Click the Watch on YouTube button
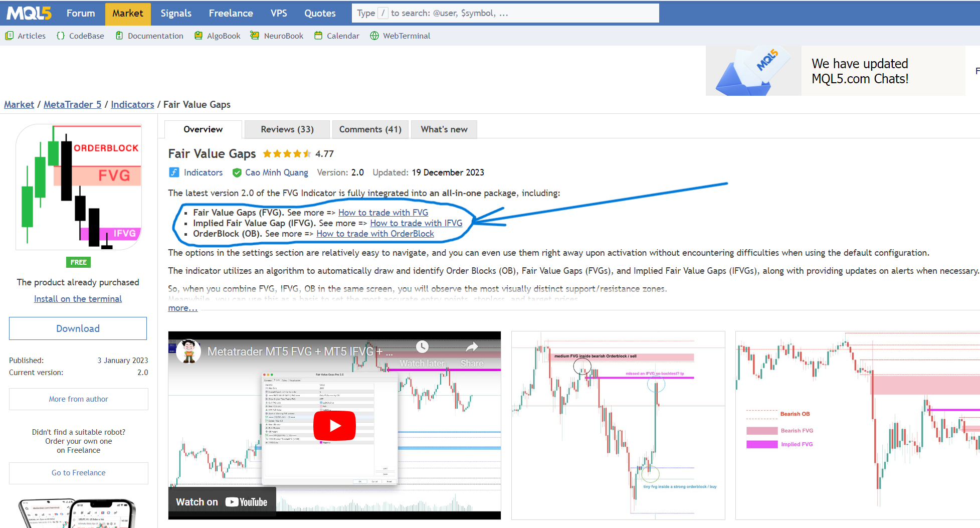This screenshot has width=980, height=528. [222, 502]
